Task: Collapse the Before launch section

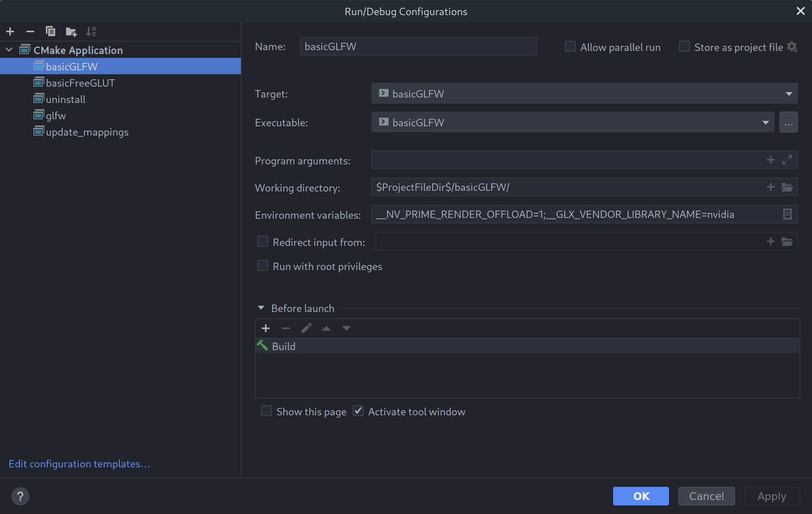Action: tap(261, 308)
